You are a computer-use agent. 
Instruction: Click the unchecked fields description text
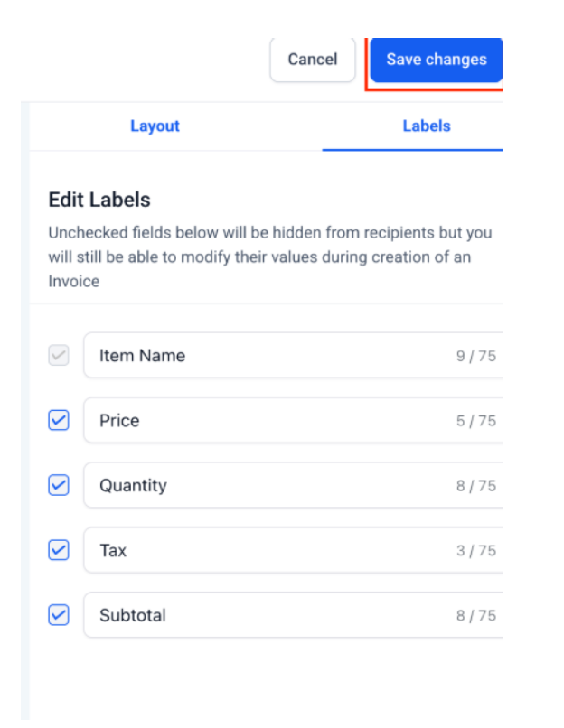(x=269, y=257)
